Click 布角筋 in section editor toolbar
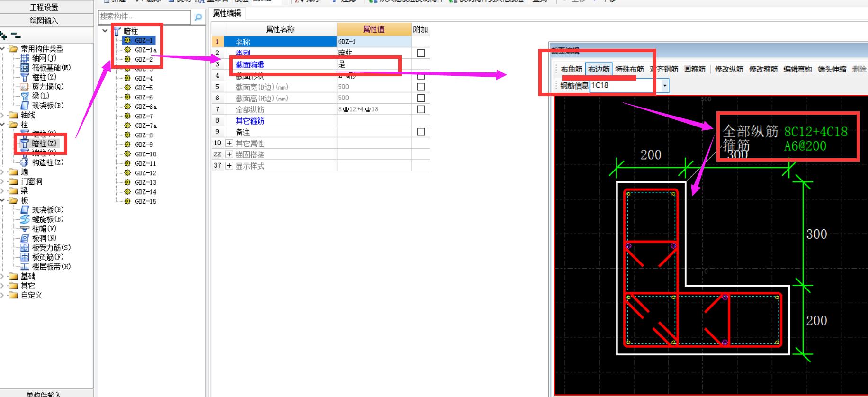Screen dimensions: 868x397 coord(572,69)
